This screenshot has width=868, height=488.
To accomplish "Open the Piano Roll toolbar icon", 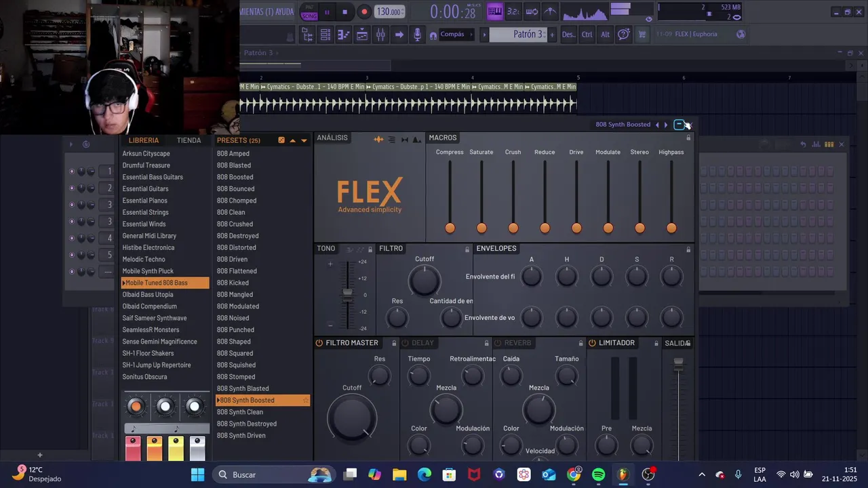I will (x=344, y=35).
